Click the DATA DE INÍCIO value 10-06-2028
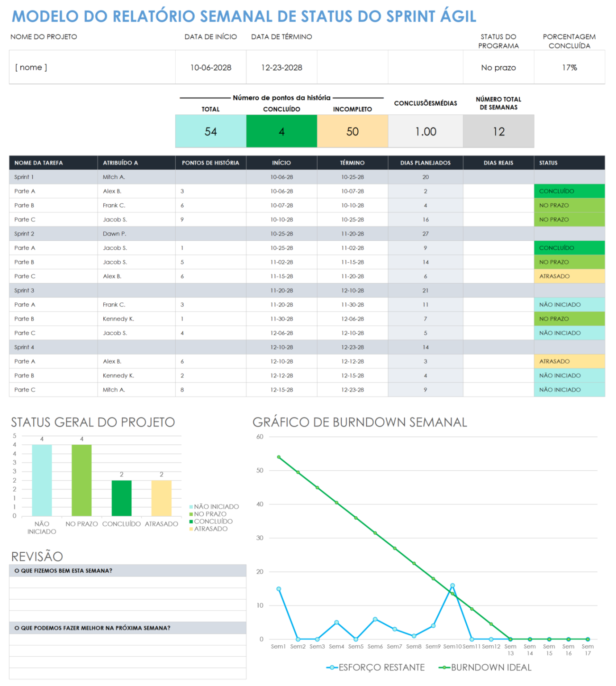The image size is (616, 686). [x=210, y=67]
